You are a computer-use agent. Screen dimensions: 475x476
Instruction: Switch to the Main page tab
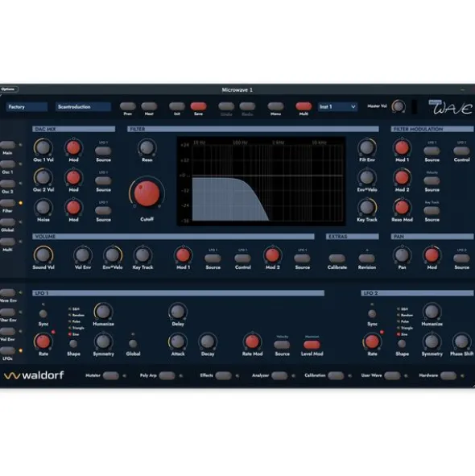(x=7, y=145)
